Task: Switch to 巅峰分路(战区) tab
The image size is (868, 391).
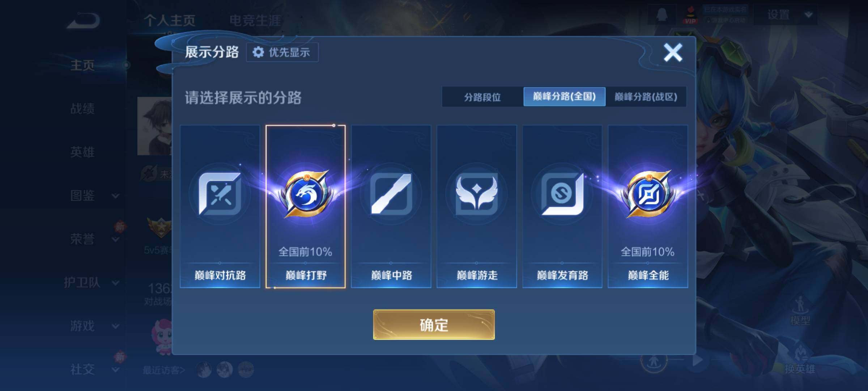Action: (646, 97)
